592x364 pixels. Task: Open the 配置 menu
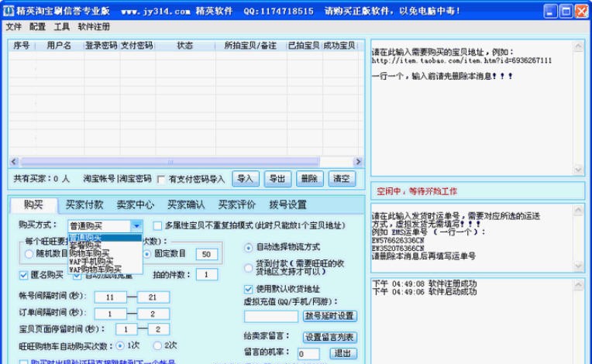coord(37,27)
